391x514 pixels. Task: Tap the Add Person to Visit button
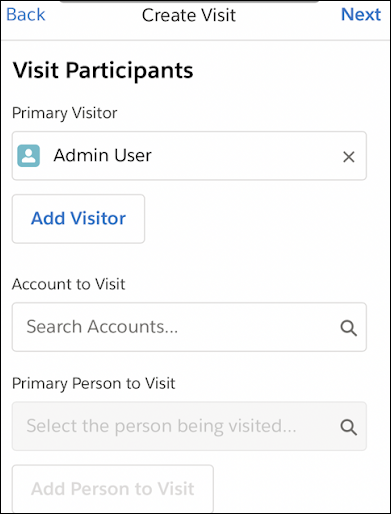[x=113, y=489]
